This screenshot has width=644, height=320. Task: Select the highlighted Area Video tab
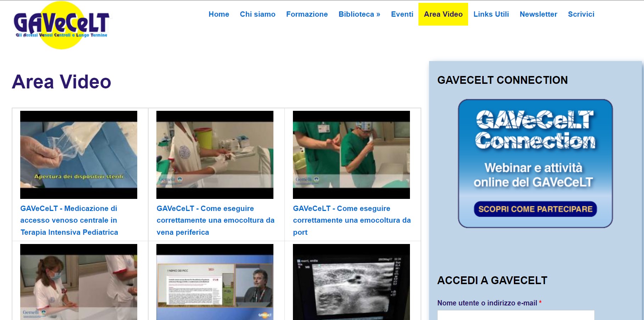pyautogui.click(x=443, y=14)
